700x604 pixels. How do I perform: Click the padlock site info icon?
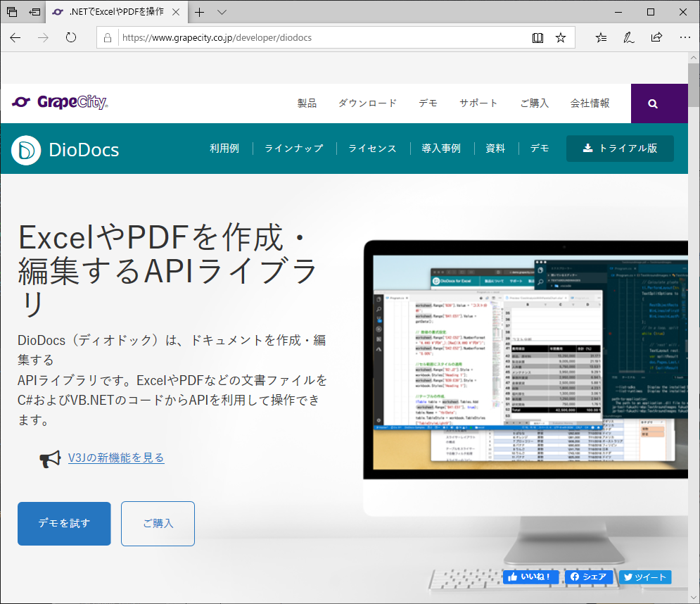108,38
